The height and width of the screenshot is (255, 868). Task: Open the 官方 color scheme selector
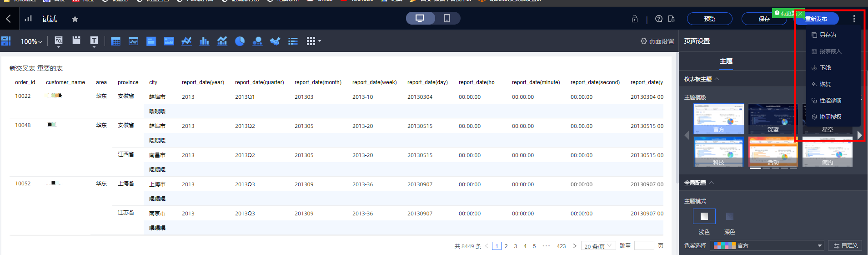click(768, 245)
